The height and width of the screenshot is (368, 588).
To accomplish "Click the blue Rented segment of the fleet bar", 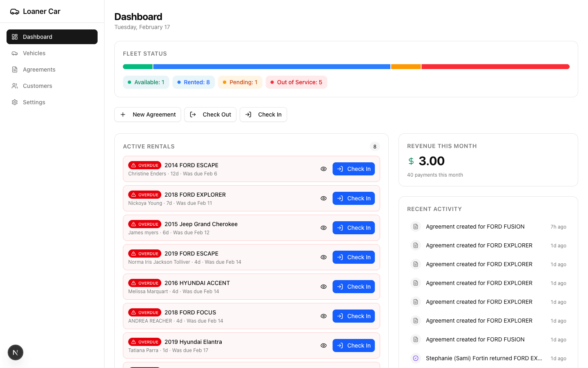I will pos(272,67).
